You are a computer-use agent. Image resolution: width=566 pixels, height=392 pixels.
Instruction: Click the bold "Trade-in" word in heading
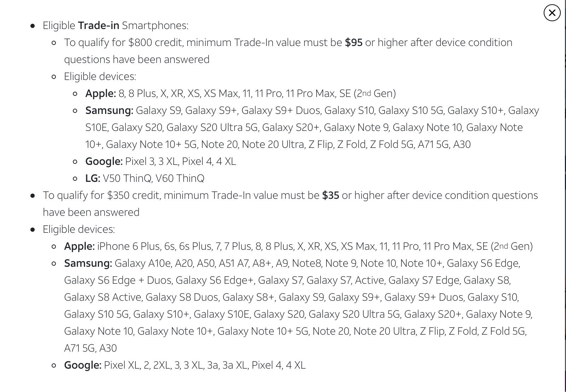(98, 25)
